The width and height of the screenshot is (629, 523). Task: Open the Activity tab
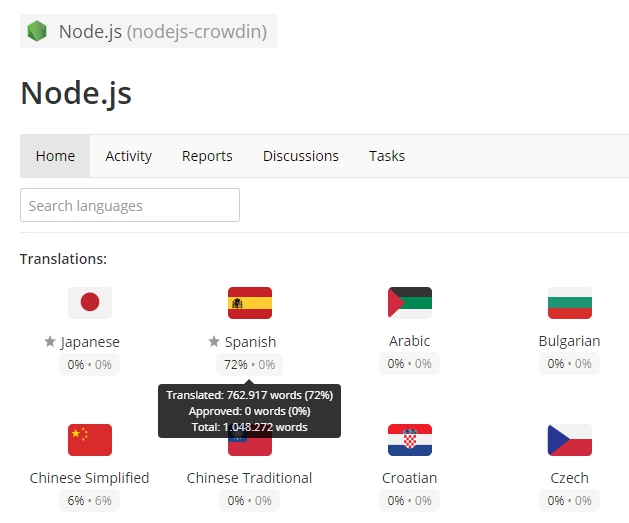pos(129,156)
